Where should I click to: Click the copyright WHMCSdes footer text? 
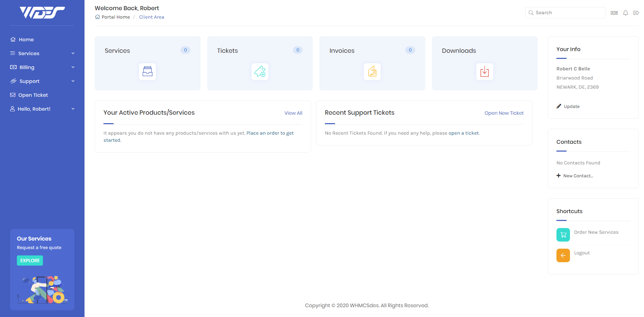pyautogui.click(x=367, y=305)
